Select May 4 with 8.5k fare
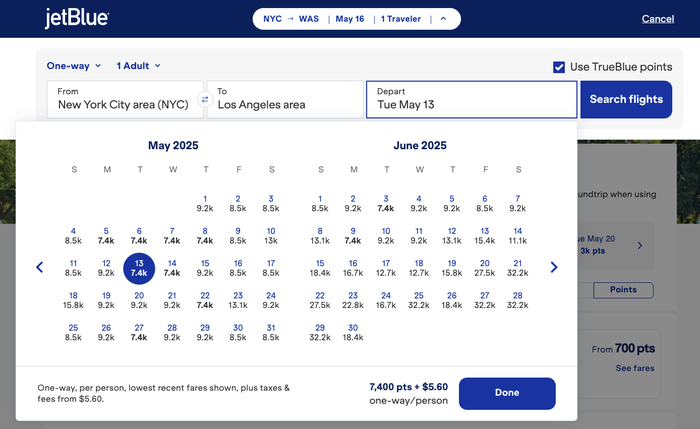Image resolution: width=700 pixels, height=429 pixels. tap(73, 236)
